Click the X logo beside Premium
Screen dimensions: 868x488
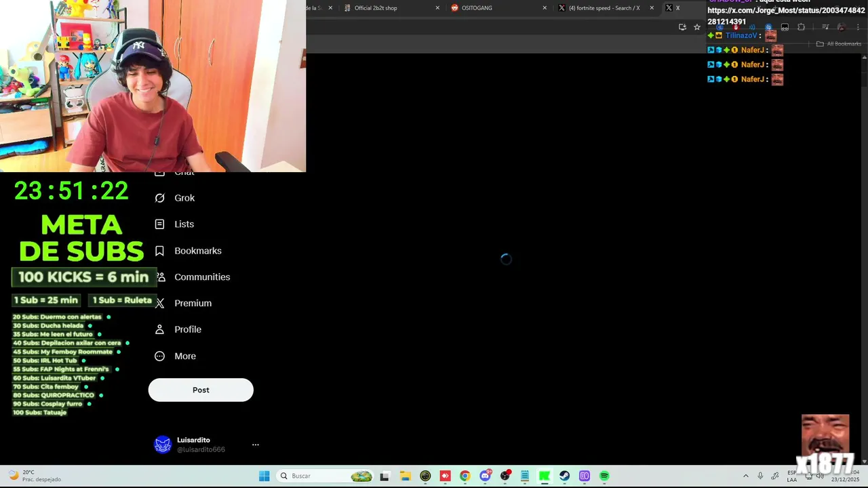[159, 304]
